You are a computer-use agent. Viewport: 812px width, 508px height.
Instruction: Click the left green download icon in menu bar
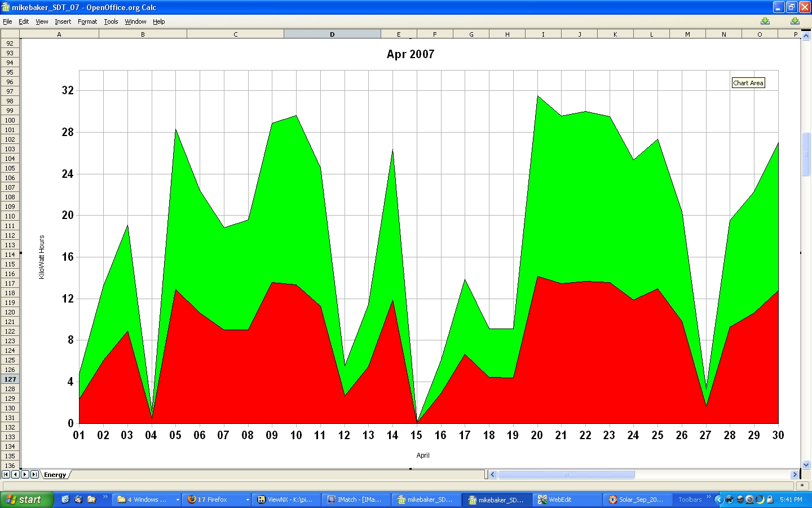point(765,21)
